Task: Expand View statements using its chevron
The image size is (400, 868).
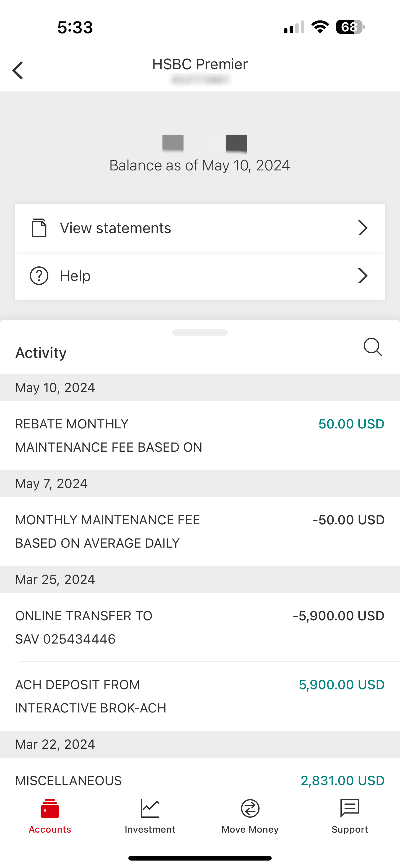Action: (362, 228)
